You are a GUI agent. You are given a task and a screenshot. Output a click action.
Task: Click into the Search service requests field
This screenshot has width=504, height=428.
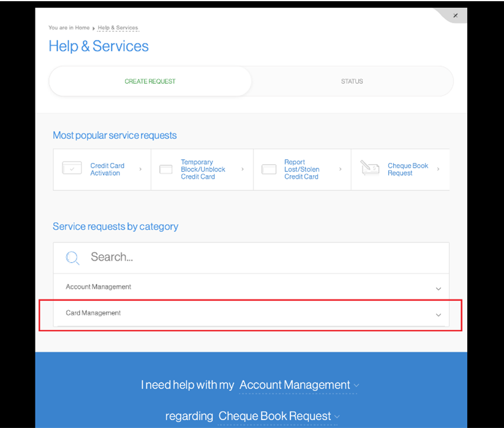[x=257, y=257]
